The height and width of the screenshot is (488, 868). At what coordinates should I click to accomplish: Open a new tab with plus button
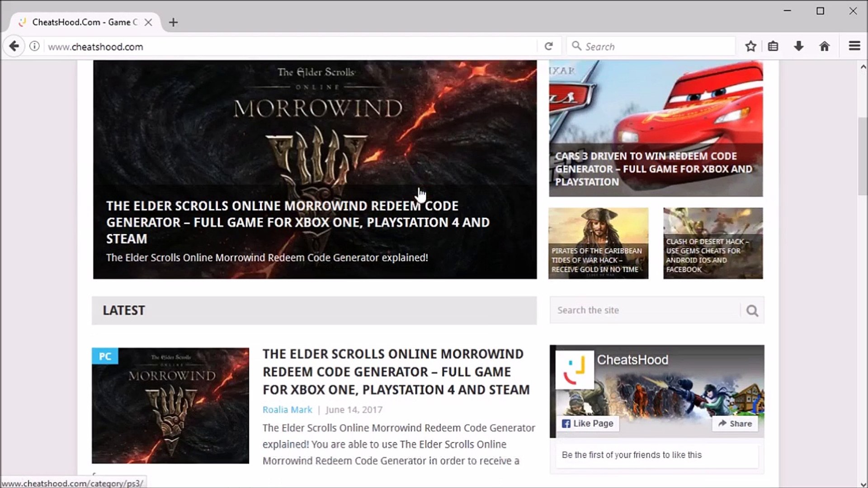tap(173, 22)
